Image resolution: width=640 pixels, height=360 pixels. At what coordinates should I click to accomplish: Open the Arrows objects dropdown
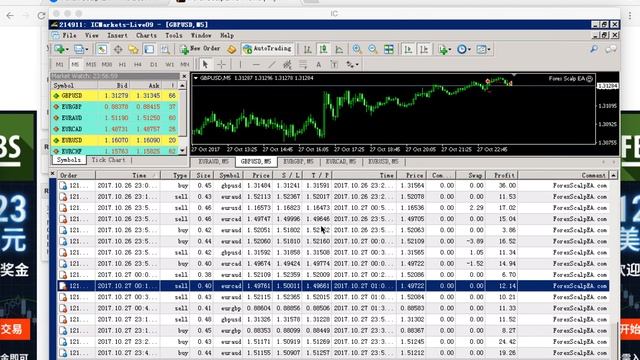(352, 64)
